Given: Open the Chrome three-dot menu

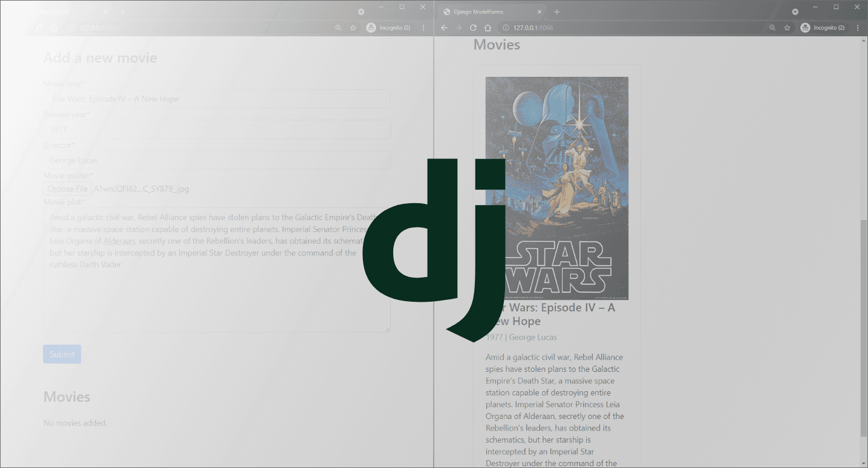Looking at the screenshot, I should (x=857, y=27).
